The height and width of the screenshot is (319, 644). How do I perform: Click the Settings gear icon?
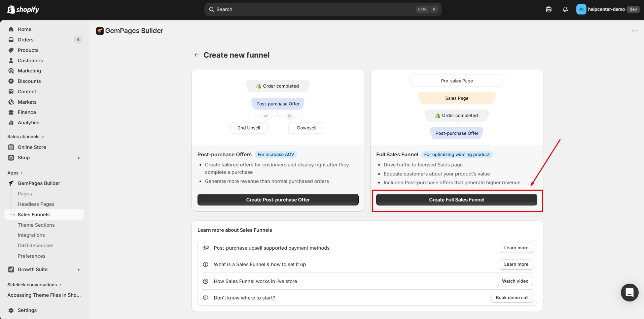pyautogui.click(x=11, y=310)
